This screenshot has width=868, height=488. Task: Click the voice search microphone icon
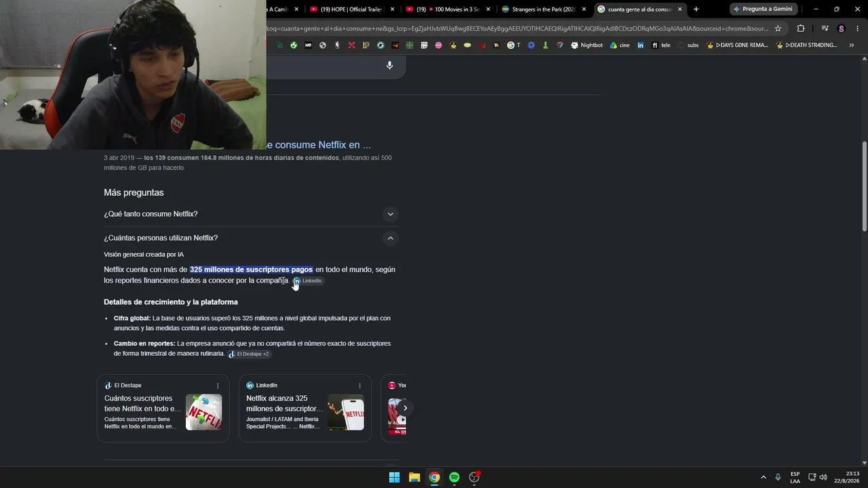[389, 65]
